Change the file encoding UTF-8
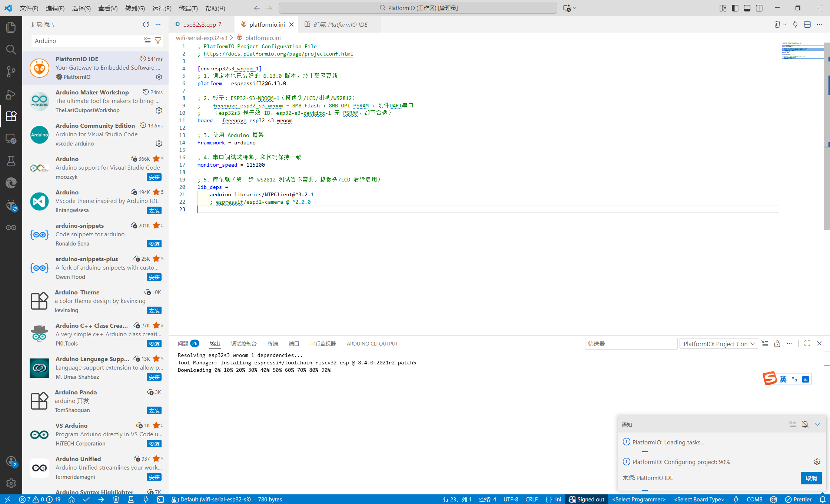This screenshot has width=830, height=504. (511, 500)
